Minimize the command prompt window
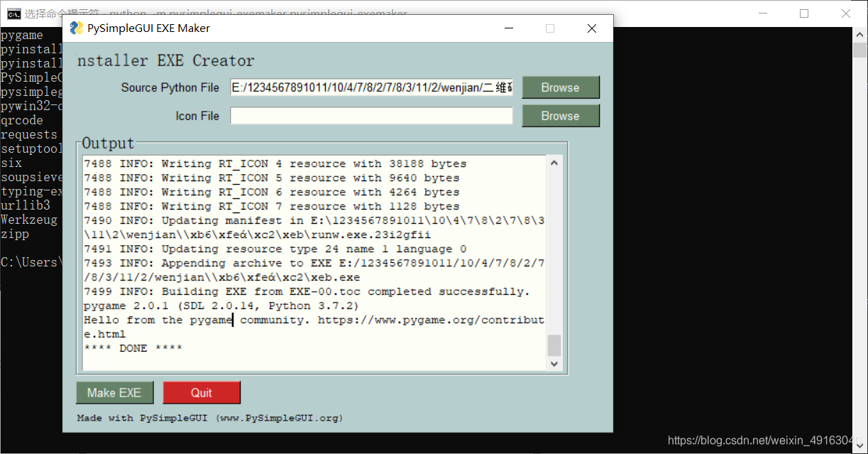Screen dimensions: 868x454 coord(763,13)
